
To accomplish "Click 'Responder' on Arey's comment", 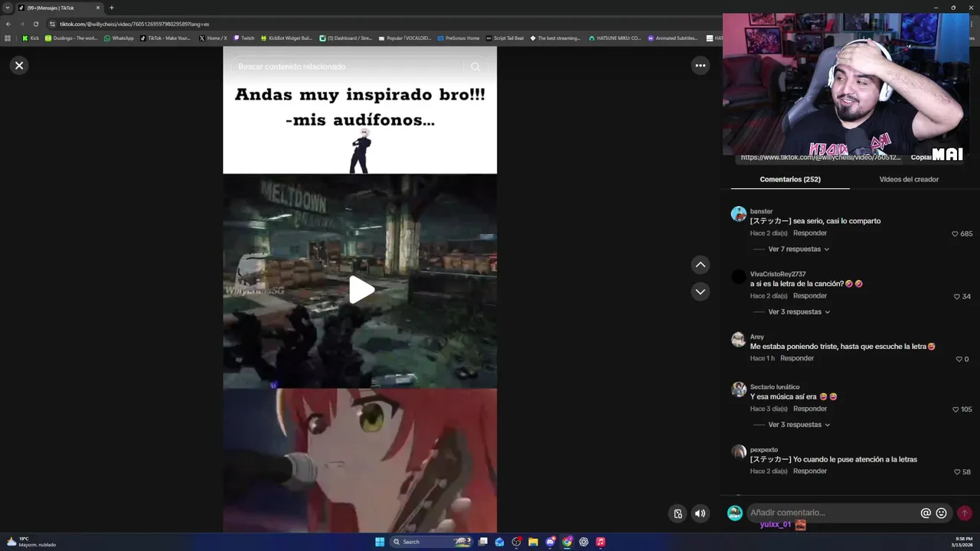I will click(797, 358).
